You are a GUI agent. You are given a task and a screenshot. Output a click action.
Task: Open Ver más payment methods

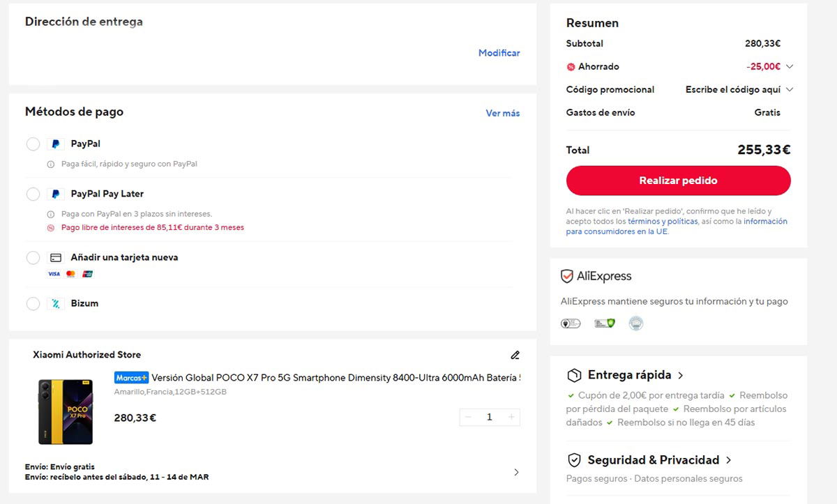[x=503, y=113]
